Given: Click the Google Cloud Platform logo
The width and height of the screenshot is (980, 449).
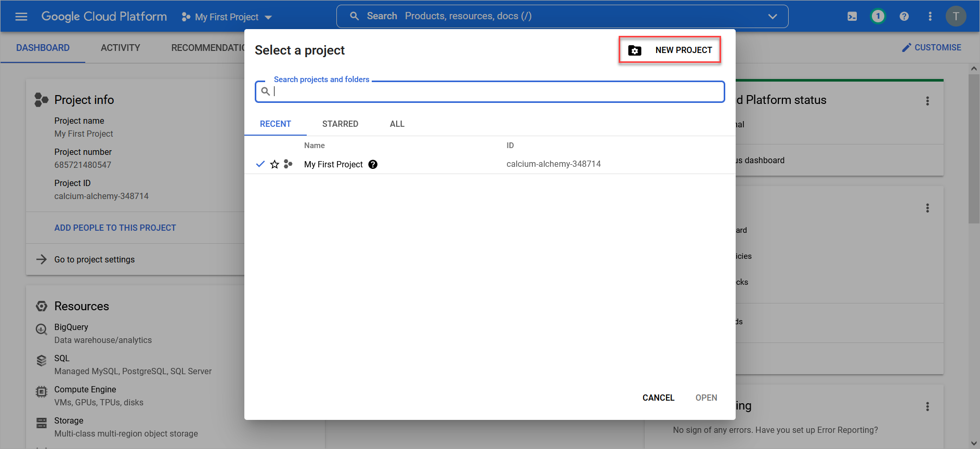Looking at the screenshot, I should 104,17.
